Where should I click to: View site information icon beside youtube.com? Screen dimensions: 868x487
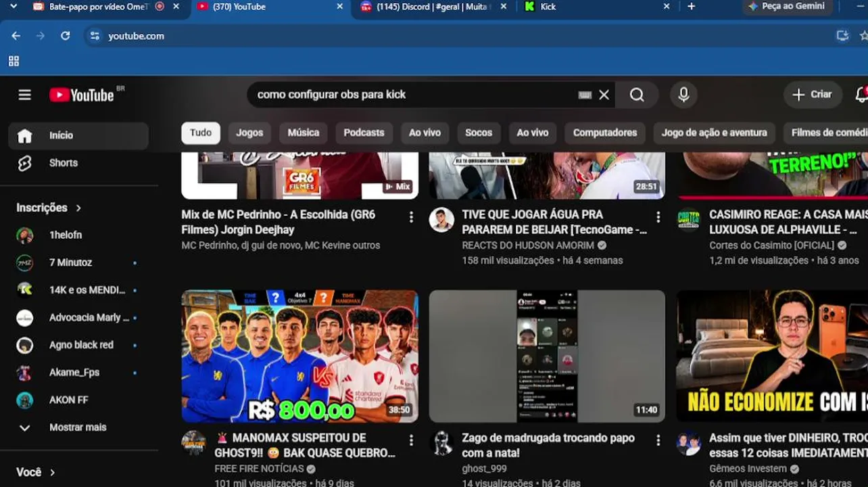(x=95, y=36)
